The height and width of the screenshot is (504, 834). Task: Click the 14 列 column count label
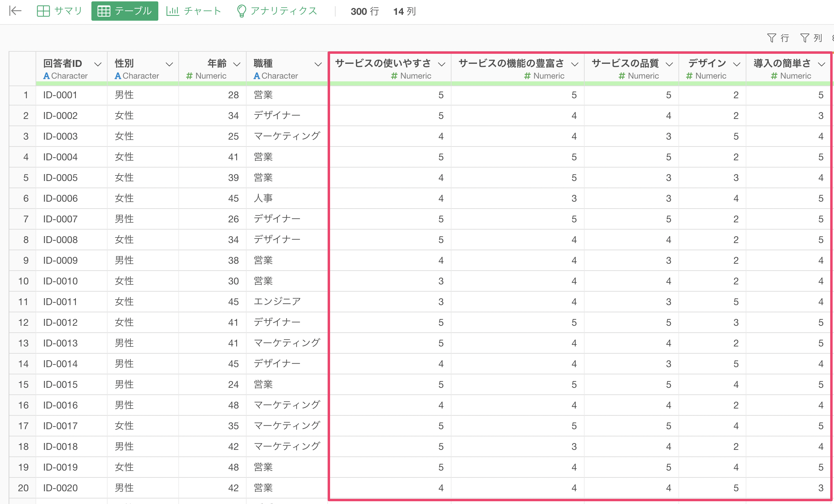(404, 11)
